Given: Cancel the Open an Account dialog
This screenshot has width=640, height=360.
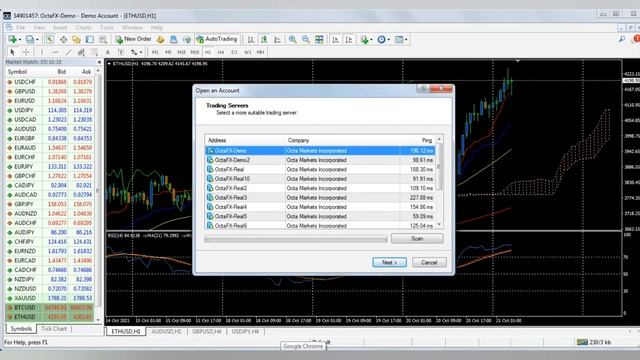Looking at the screenshot, I should click(429, 262).
